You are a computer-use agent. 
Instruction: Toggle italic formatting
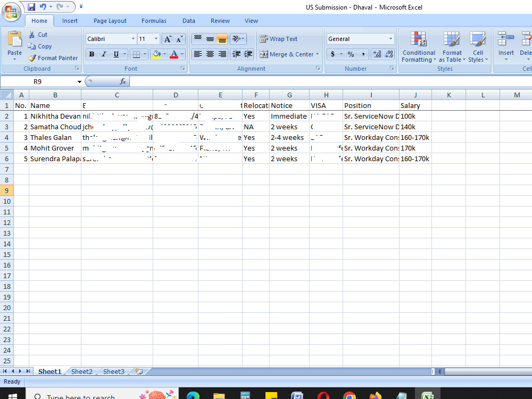pyautogui.click(x=104, y=54)
